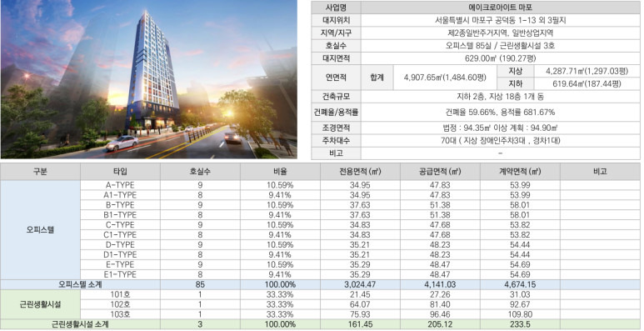
Task: Click the 오피스텔 소계 subtotal label
Action: point(80,284)
